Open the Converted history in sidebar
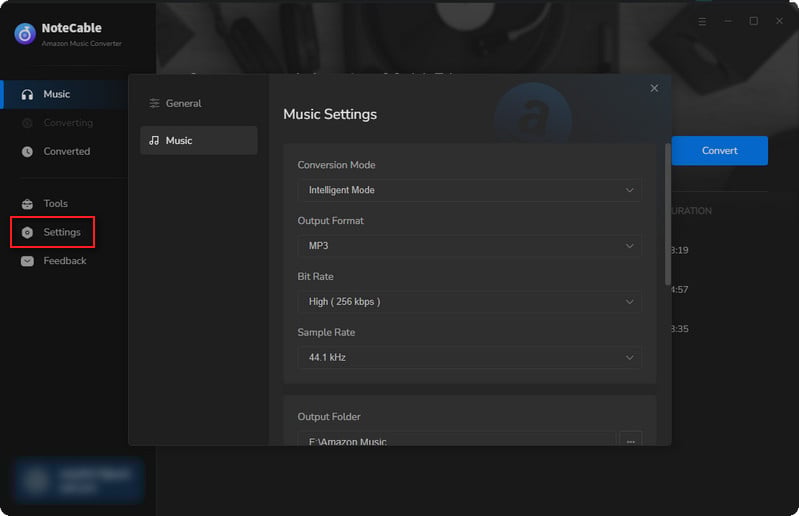Viewport: 799px width, 516px height. coord(64,151)
